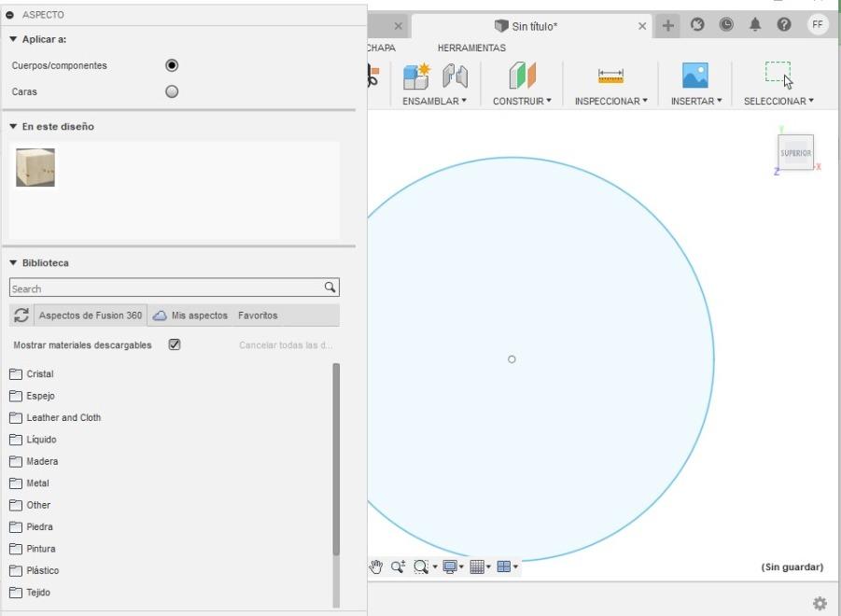This screenshot has width=841, height=616.
Task: Collapse the Biblioteca section
Action: coord(13,262)
